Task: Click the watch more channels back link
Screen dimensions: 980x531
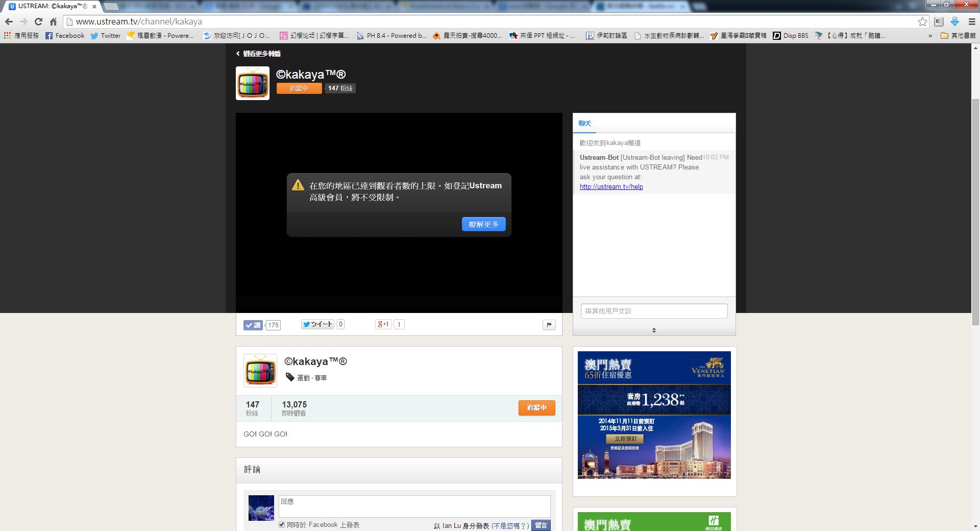Action: (x=258, y=54)
